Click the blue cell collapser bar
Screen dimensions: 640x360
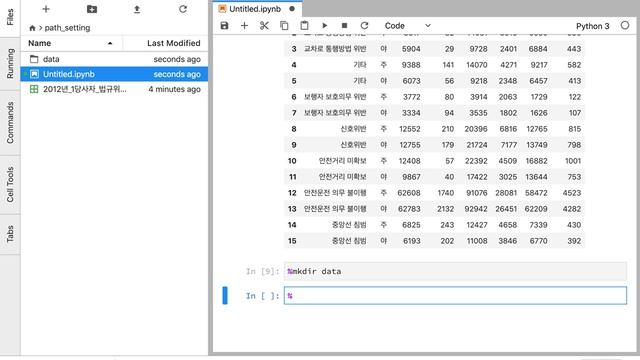(225, 296)
